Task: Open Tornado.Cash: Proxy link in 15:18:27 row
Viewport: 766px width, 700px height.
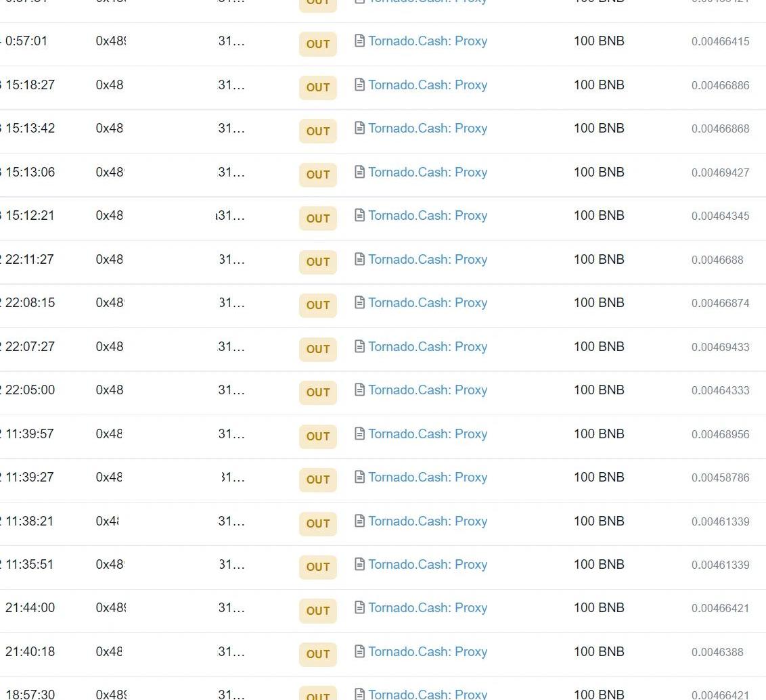Action: coord(428,85)
